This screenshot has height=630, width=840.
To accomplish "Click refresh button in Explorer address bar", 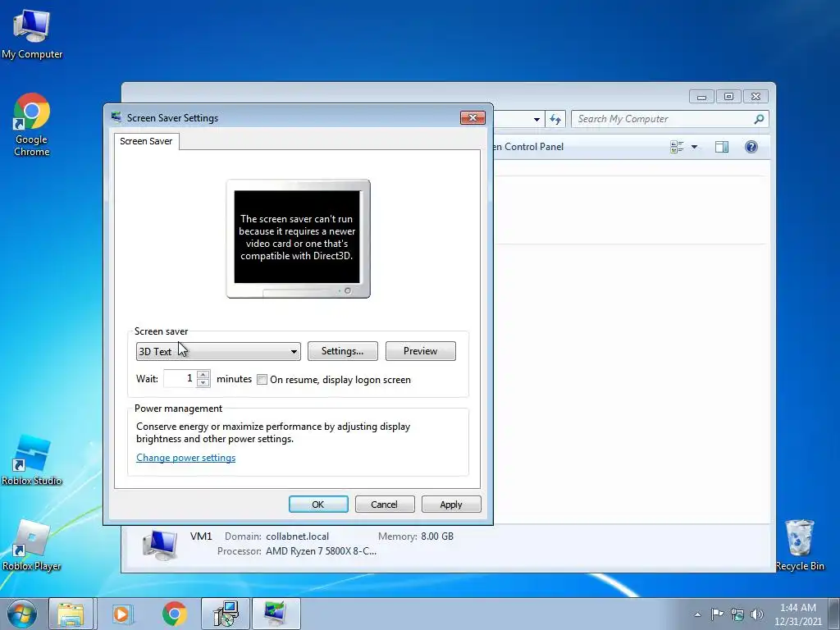I will point(555,119).
